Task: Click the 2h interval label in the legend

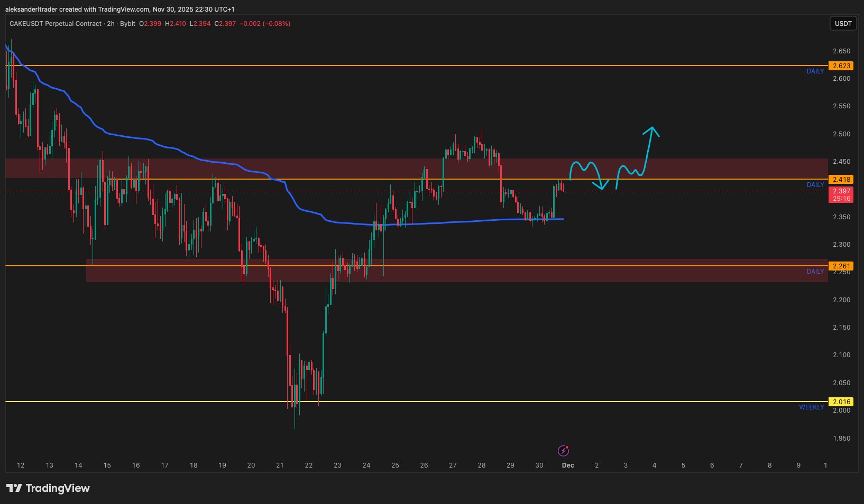Action: coord(111,24)
